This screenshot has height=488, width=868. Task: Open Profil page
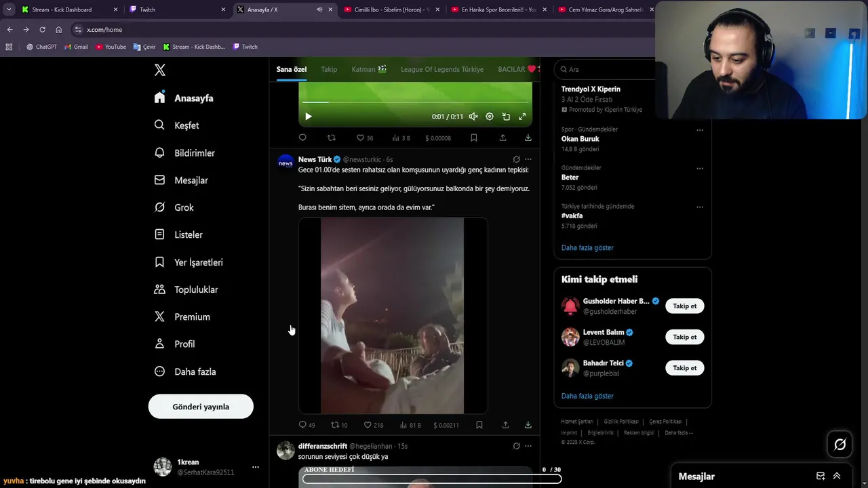[174, 344]
